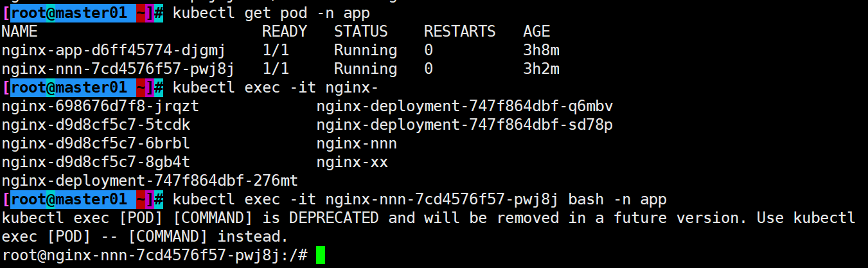Select completion nginx-xx

(352, 162)
